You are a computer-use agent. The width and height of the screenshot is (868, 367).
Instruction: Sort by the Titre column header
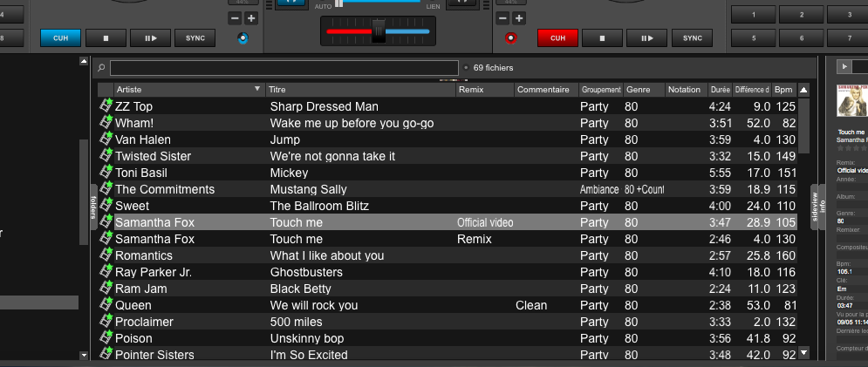point(360,90)
